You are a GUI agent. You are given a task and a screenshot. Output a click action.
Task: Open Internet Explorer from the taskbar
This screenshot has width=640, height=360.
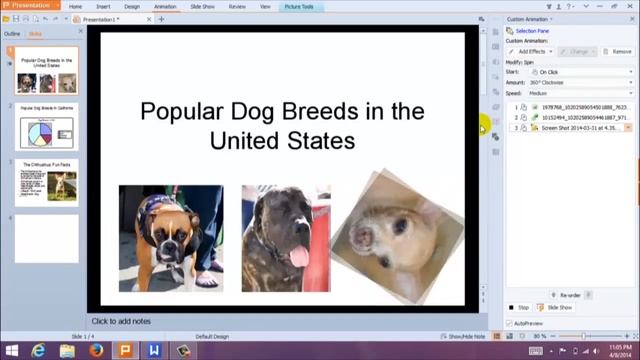38,351
